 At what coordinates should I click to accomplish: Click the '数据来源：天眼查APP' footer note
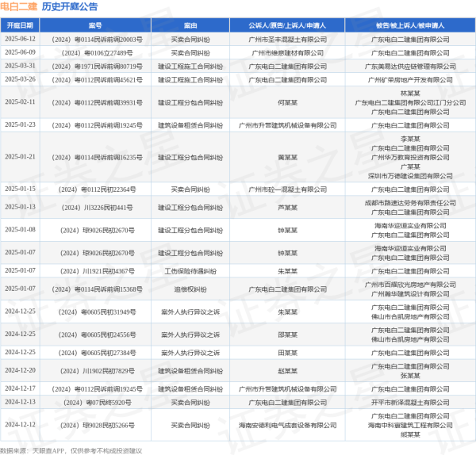click(x=33, y=451)
